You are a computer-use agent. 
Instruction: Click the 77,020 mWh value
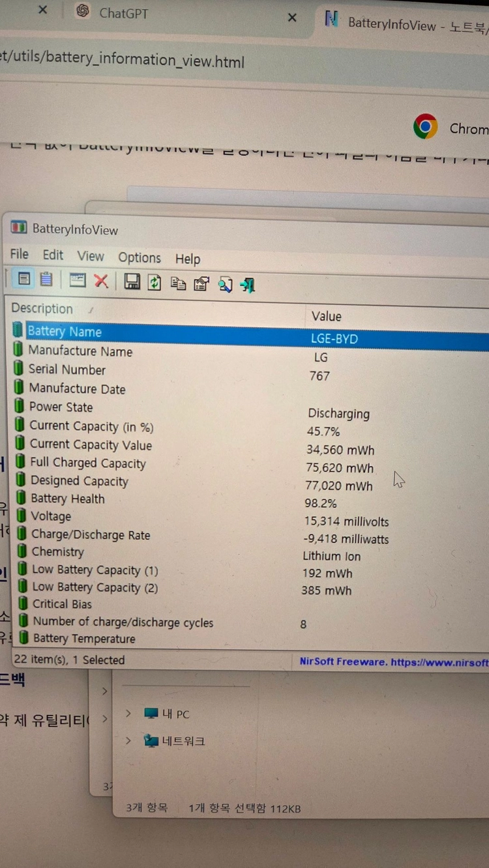coord(339,486)
